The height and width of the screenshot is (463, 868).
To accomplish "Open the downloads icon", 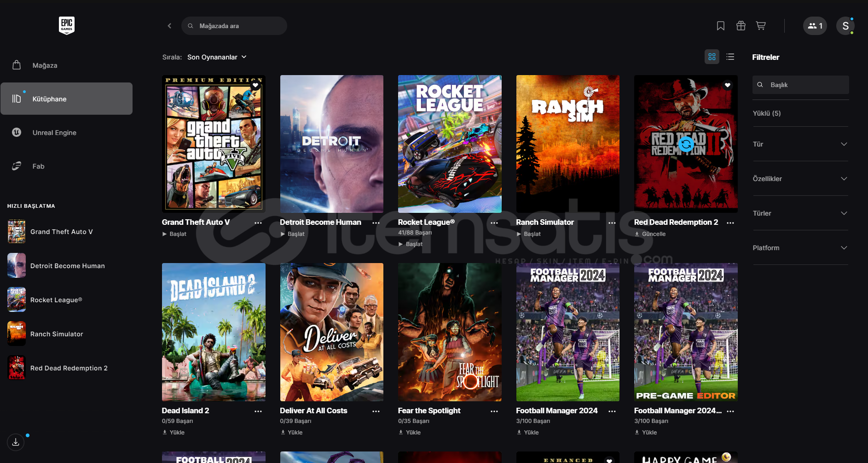I will coord(16,442).
